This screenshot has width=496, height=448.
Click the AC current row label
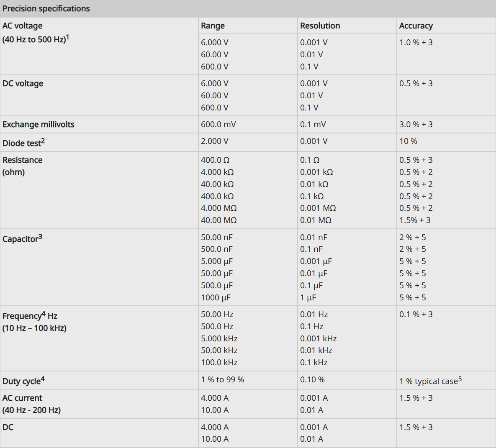[x=31, y=404]
